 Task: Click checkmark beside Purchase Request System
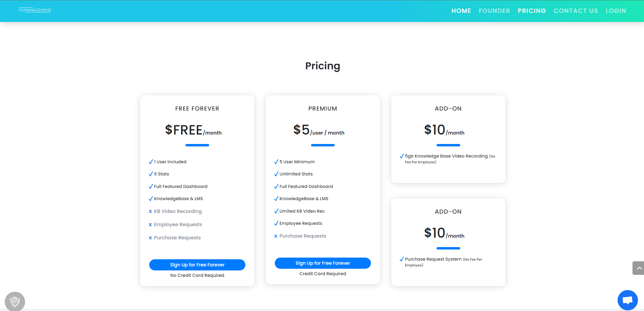pos(402,259)
